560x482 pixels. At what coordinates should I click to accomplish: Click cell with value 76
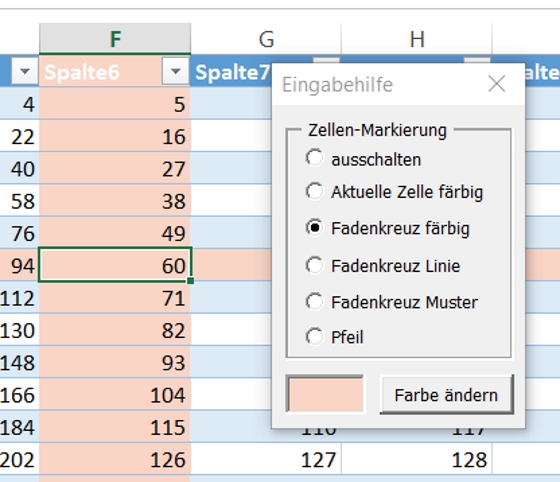[19, 233]
